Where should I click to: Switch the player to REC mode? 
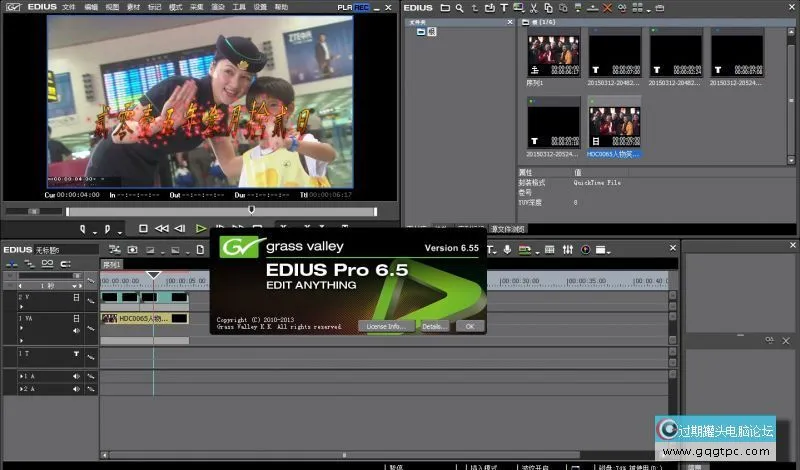coord(361,7)
